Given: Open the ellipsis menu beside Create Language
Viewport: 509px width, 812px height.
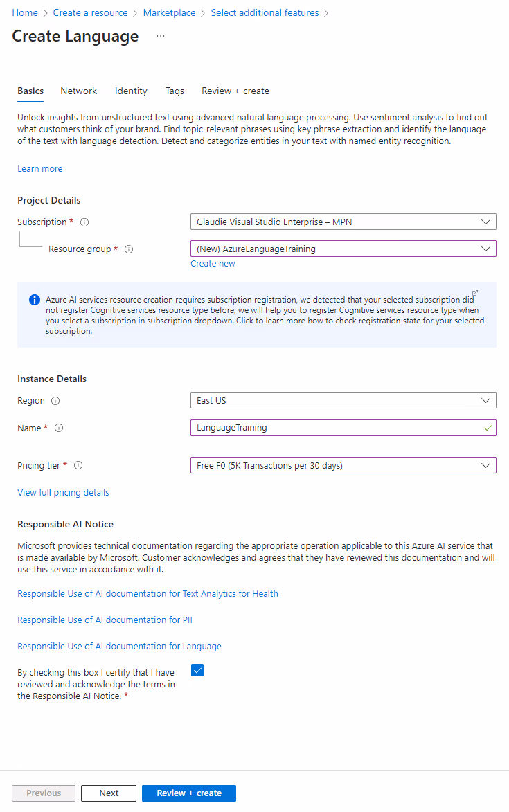Looking at the screenshot, I should [x=161, y=36].
